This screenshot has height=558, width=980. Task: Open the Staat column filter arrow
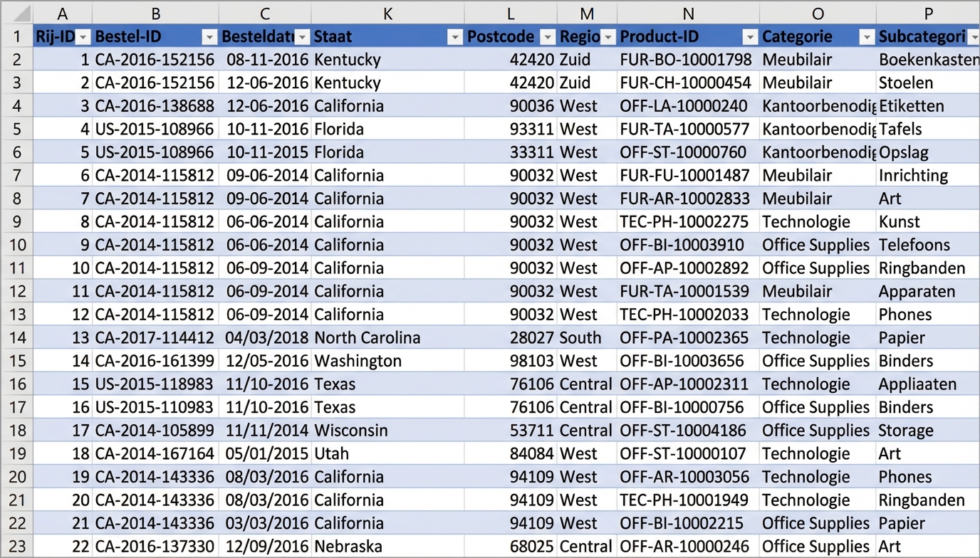(454, 37)
